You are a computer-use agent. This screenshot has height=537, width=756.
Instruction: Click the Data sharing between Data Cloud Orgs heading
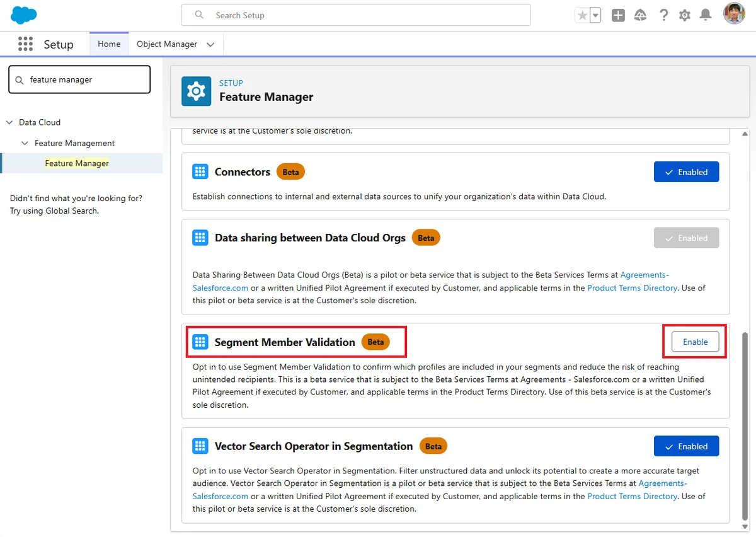coord(310,238)
